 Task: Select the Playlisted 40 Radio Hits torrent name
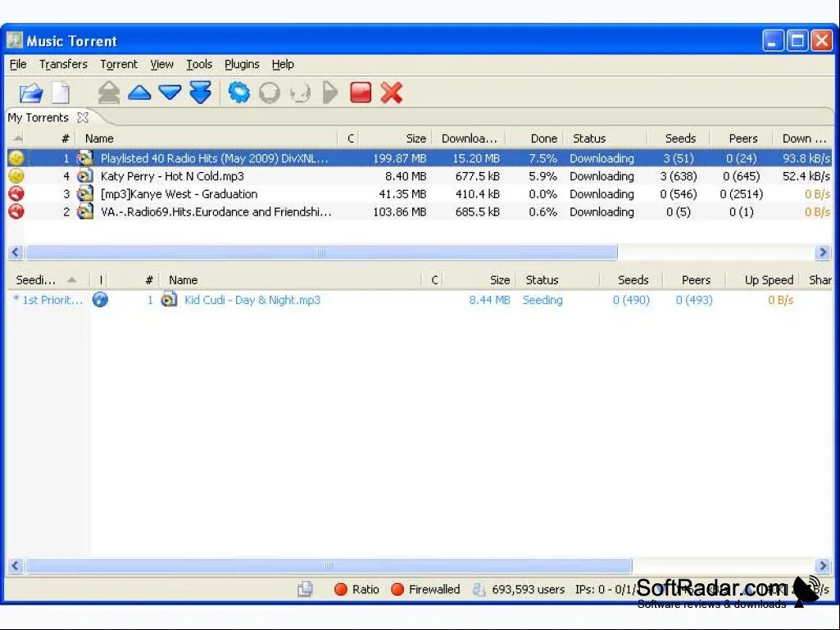[214, 158]
